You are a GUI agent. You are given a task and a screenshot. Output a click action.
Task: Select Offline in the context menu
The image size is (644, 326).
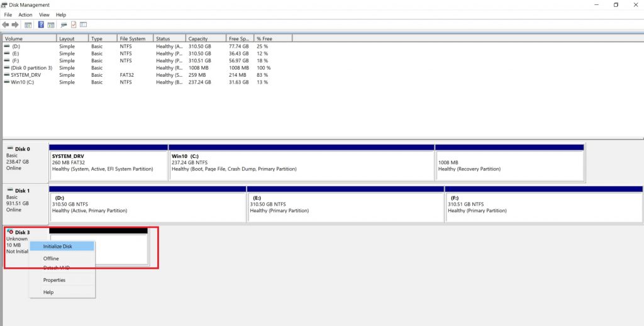[62, 259]
